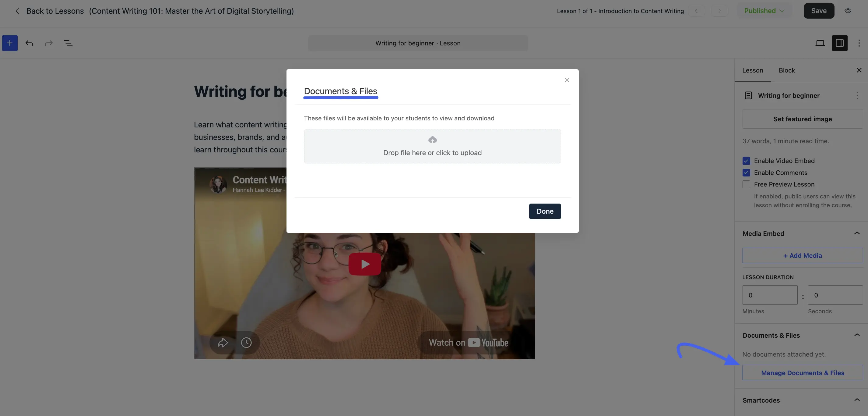
Task: Click the back chevron beside Back to Lessons
Action: 17,11
